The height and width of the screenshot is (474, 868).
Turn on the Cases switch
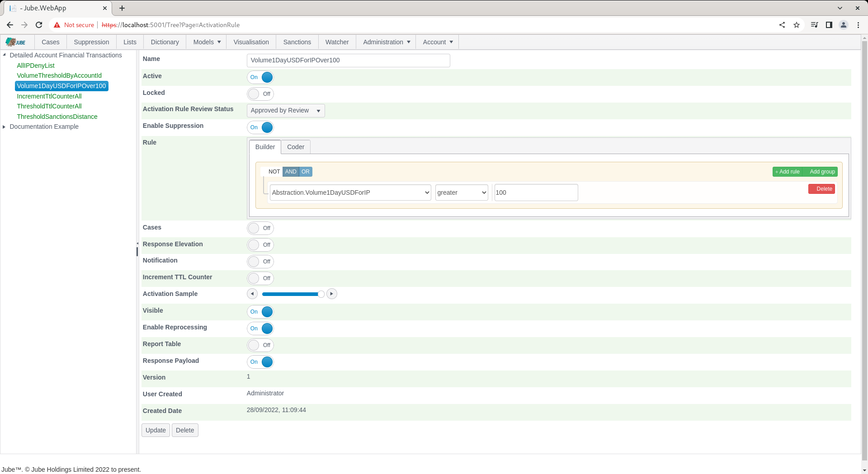click(260, 228)
